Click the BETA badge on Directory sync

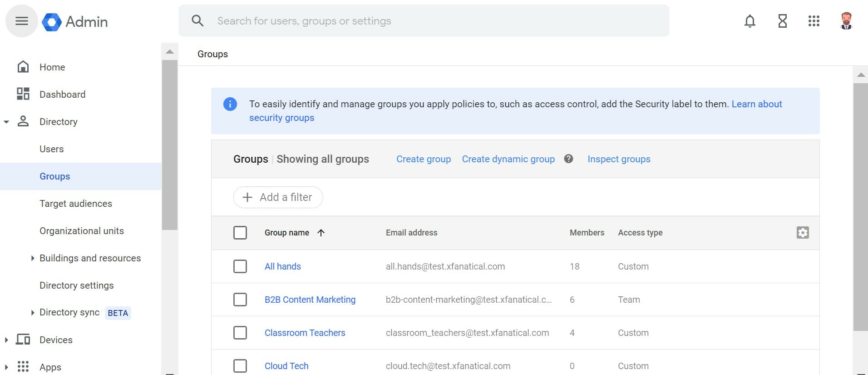[x=118, y=313]
